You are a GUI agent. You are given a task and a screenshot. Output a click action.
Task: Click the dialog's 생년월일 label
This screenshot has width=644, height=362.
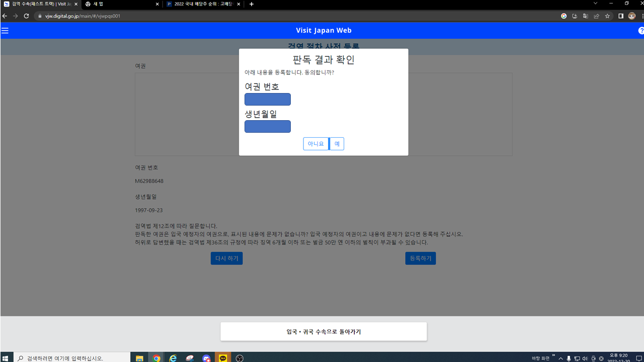[x=261, y=114]
